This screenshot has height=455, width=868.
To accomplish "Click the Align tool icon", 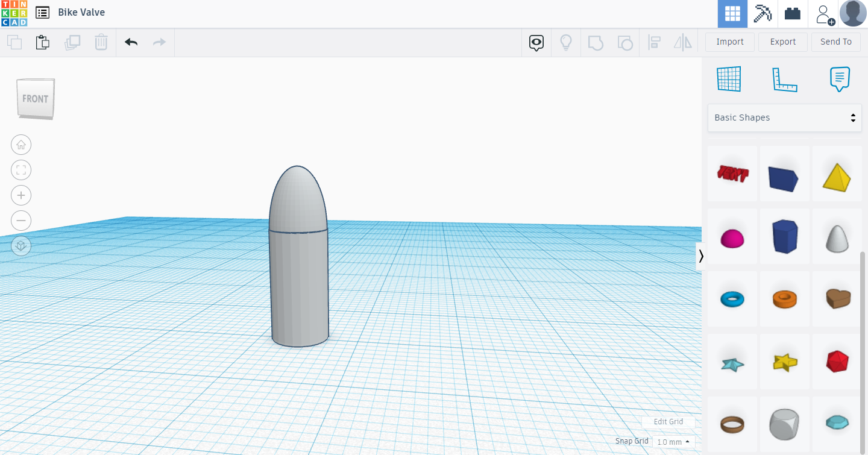I will (x=654, y=42).
